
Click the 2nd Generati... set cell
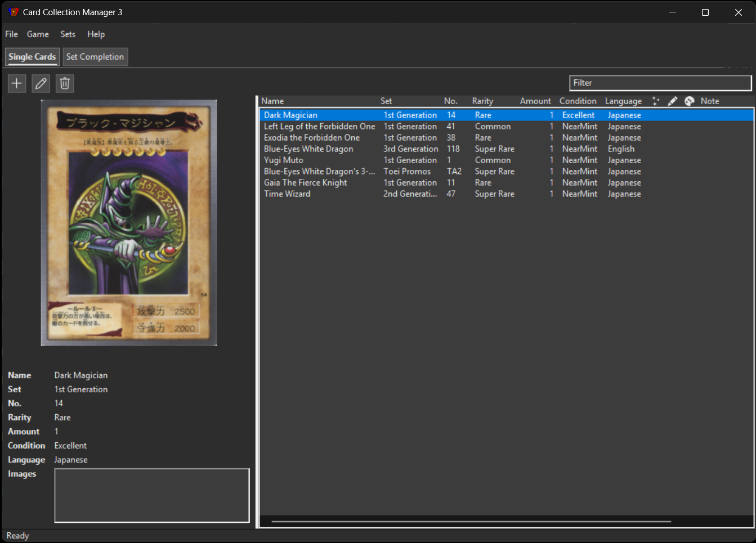coord(410,194)
